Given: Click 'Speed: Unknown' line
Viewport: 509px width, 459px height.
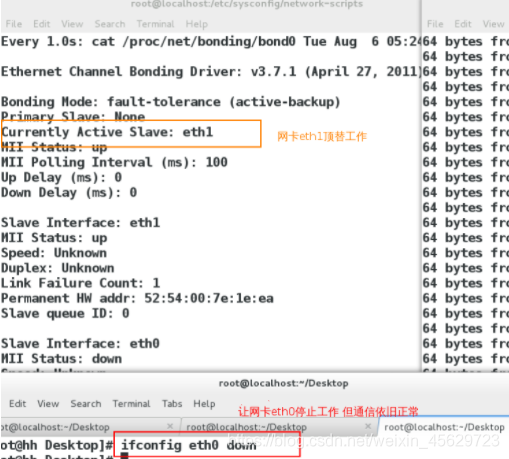Looking at the screenshot, I should coord(54,253).
